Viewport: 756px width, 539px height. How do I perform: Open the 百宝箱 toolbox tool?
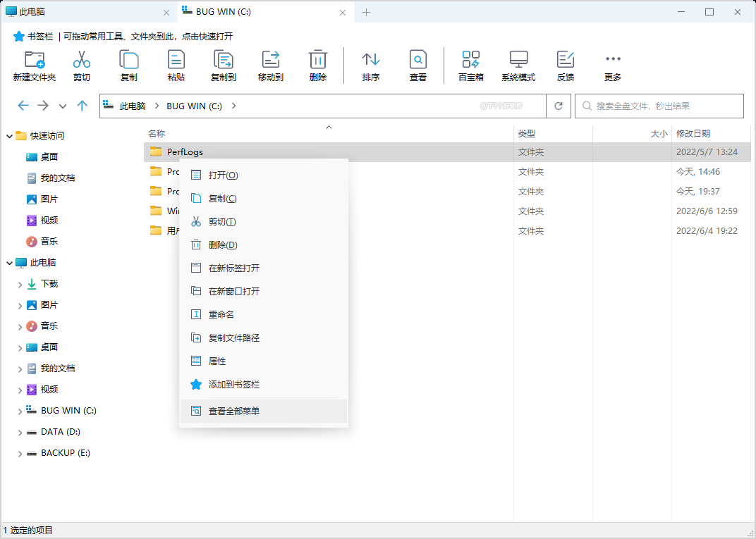click(x=470, y=65)
